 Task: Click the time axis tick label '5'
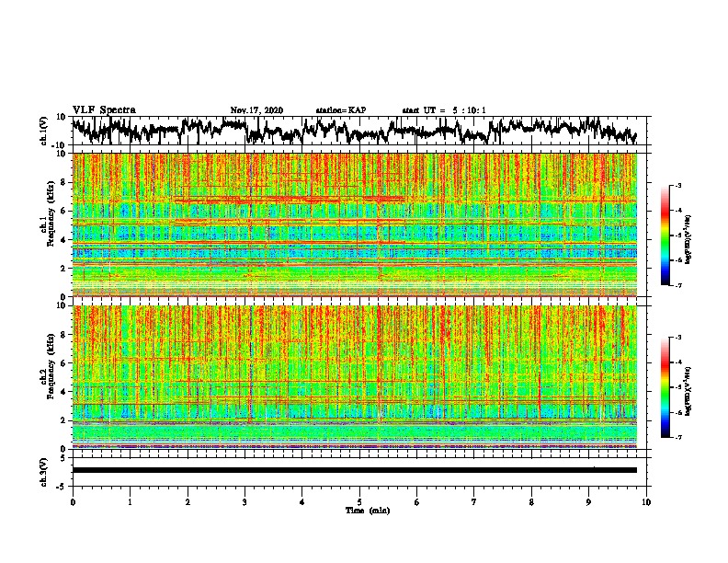359,502
